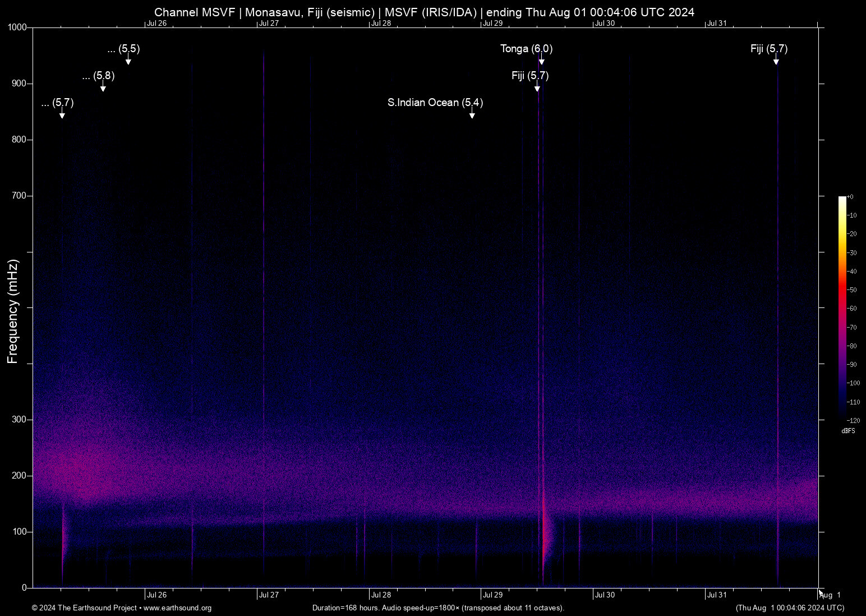Screen dimensions: 866x616
Task: Click the 800 frequency tick label
Action: tap(20, 140)
